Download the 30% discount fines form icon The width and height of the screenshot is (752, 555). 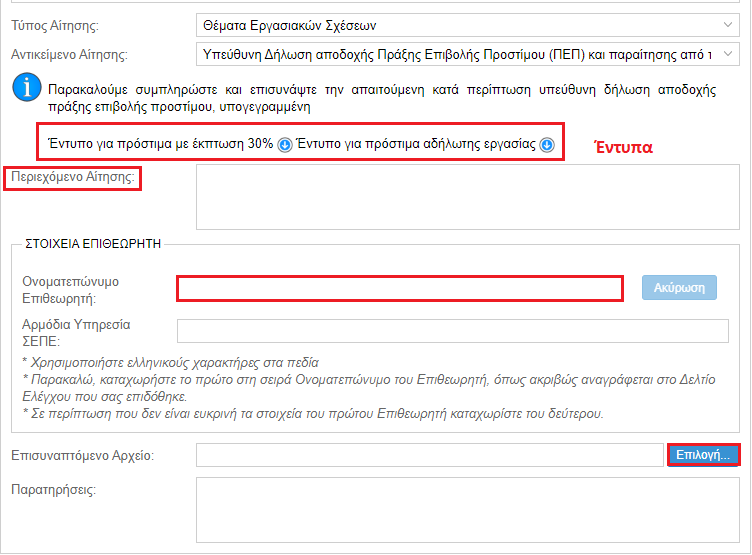(x=285, y=144)
